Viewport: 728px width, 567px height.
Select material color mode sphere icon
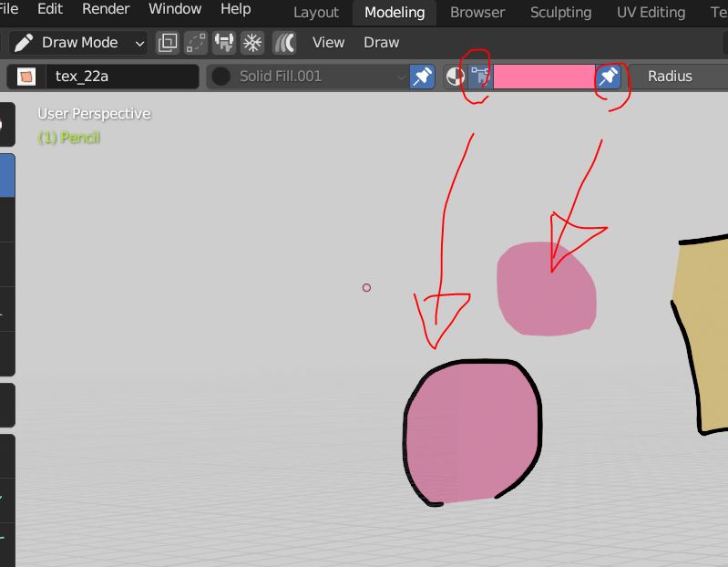455,77
